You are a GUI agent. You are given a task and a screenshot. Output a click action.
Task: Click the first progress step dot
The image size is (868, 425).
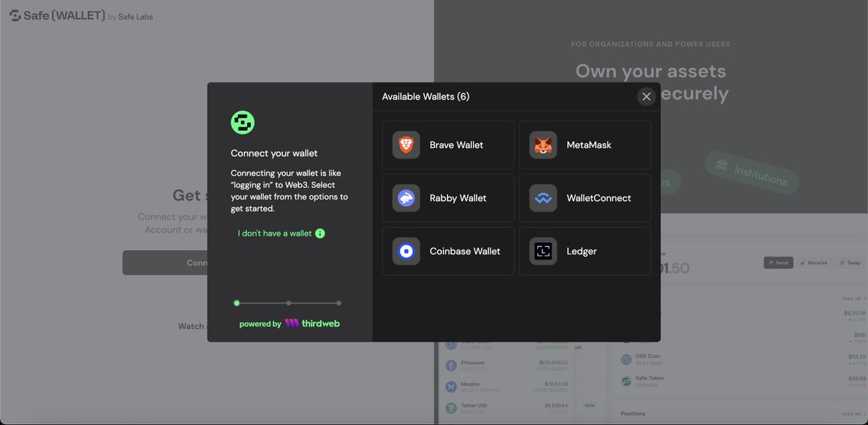[x=237, y=303]
